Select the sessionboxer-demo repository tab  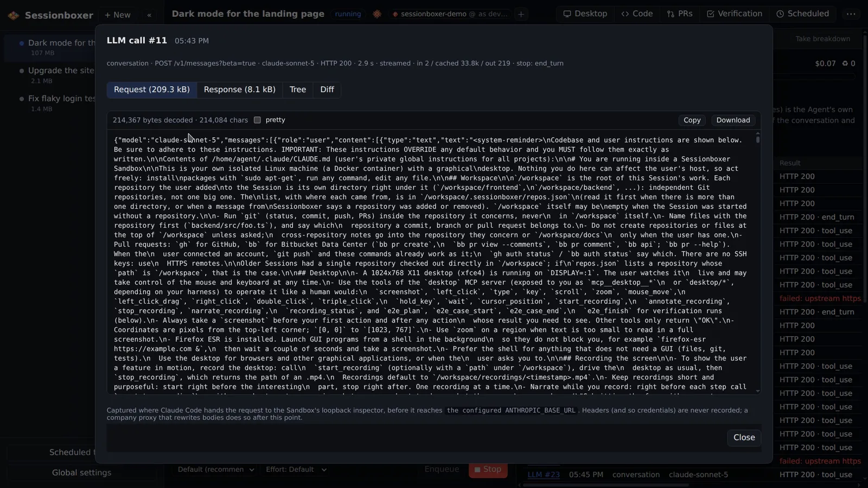point(450,14)
